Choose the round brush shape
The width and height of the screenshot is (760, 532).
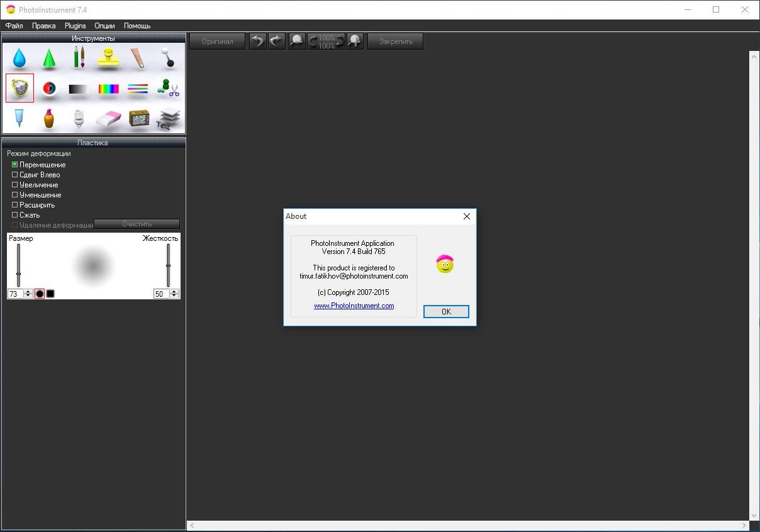pyautogui.click(x=40, y=294)
